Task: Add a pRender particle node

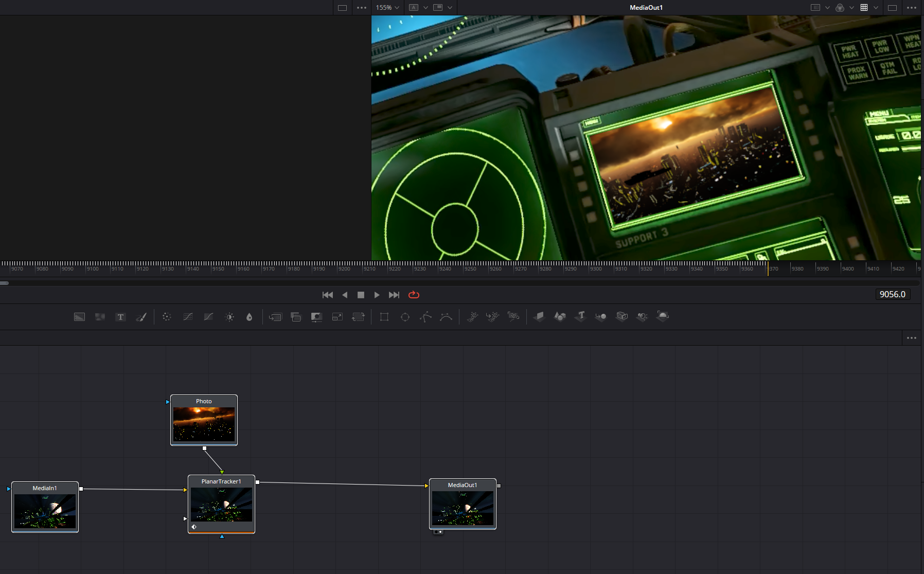Action: (x=513, y=317)
